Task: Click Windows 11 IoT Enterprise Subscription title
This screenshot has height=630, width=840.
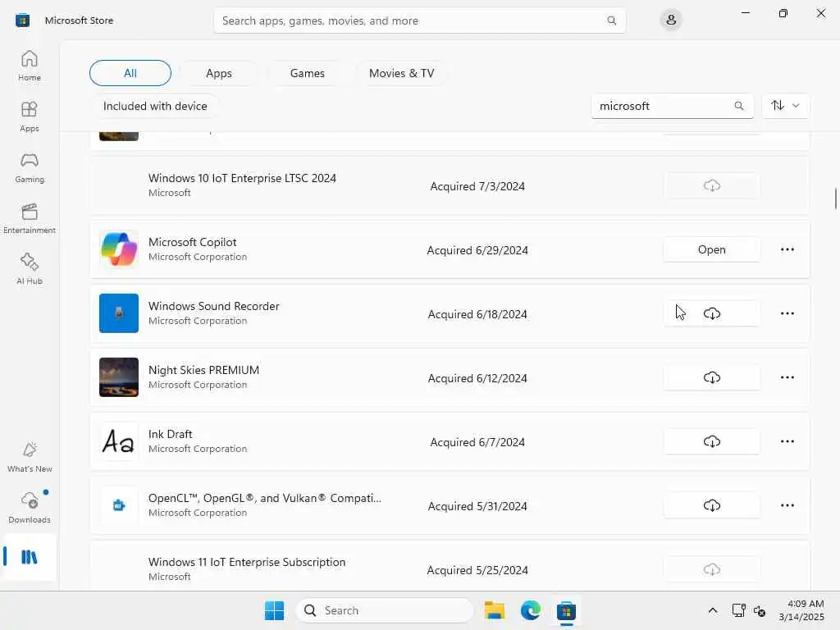Action: (247, 562)
